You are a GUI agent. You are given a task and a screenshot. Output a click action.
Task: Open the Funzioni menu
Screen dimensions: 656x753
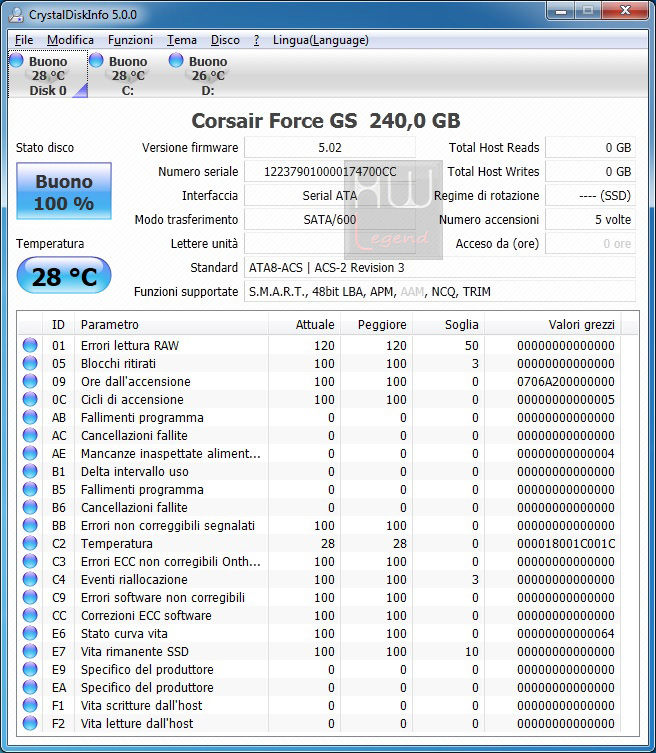pos(130,40)
